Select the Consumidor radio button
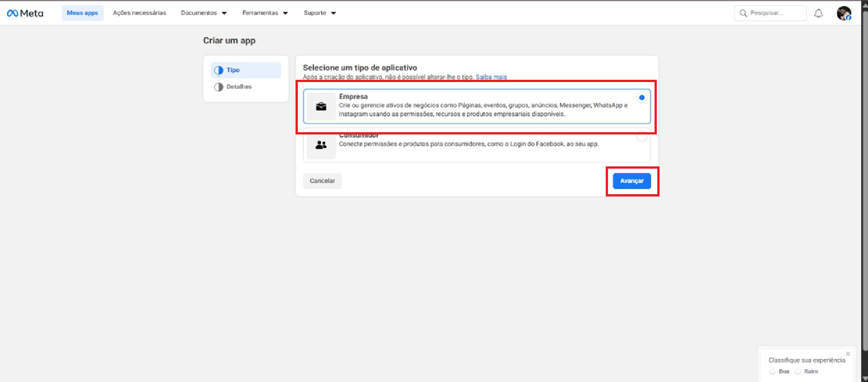868x382 pixels. [642, 137]
